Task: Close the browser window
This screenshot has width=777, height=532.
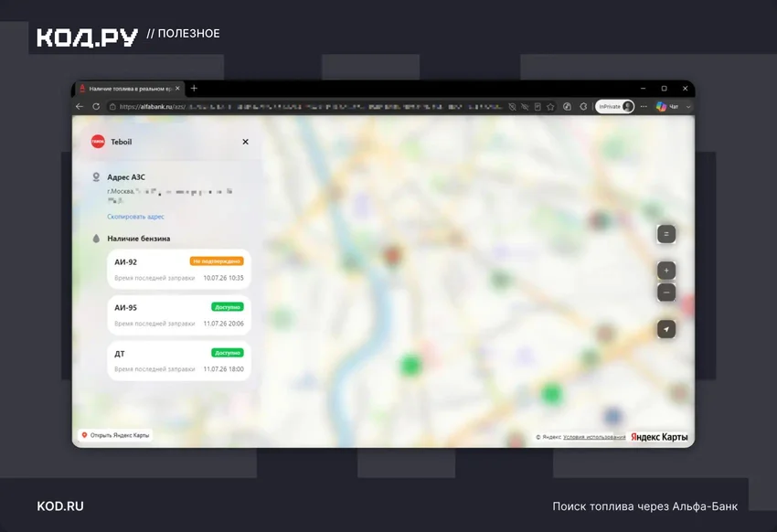Action: pos(686,89)
